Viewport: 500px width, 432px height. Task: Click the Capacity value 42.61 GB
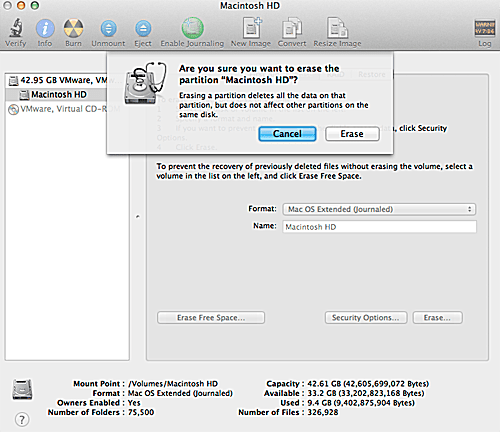368,384
